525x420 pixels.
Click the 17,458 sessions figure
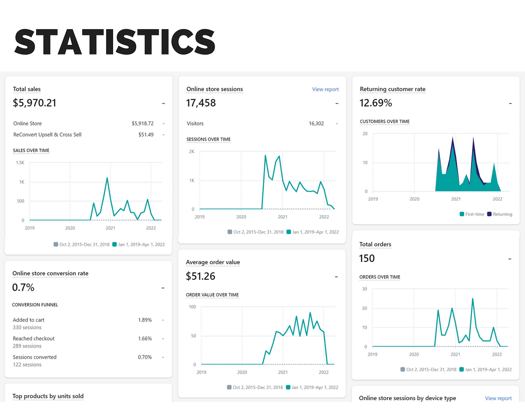pyautogui.click(x=201, y=103)
